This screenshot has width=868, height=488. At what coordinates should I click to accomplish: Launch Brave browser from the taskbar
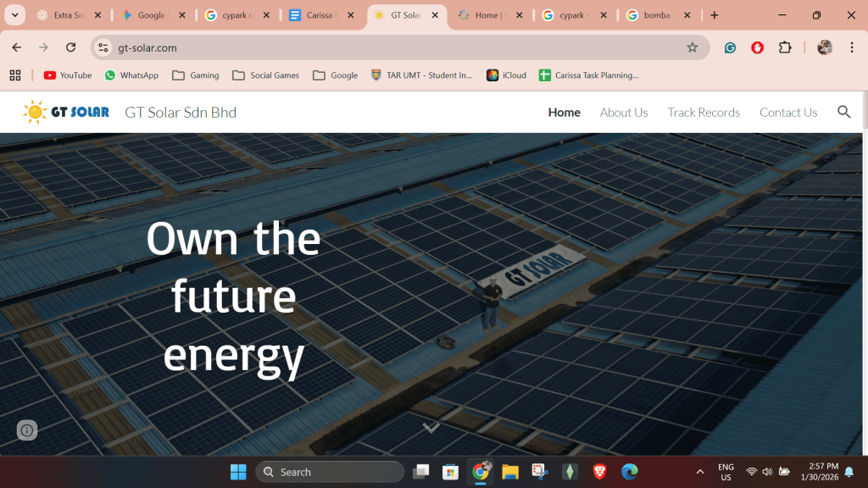(x=599, y=471)
